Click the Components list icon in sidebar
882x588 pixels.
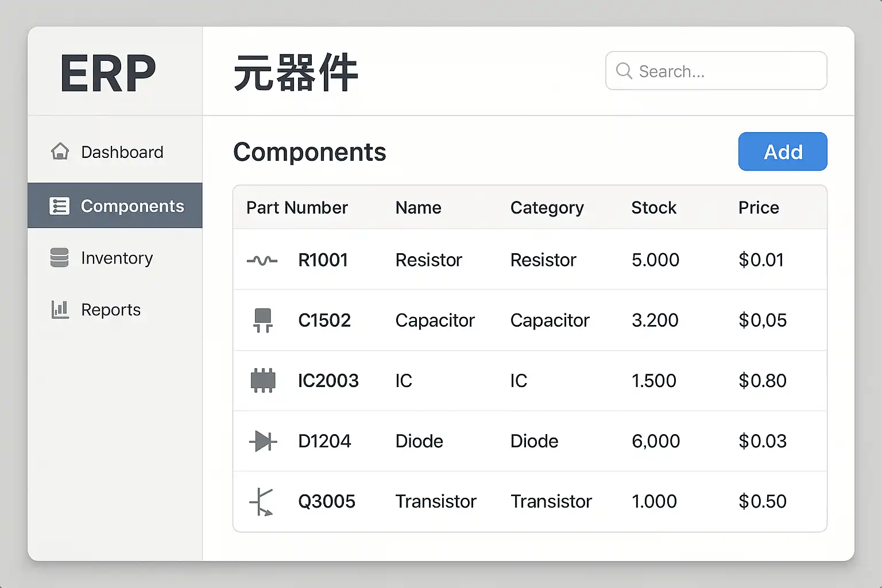(x=60, y=206)
